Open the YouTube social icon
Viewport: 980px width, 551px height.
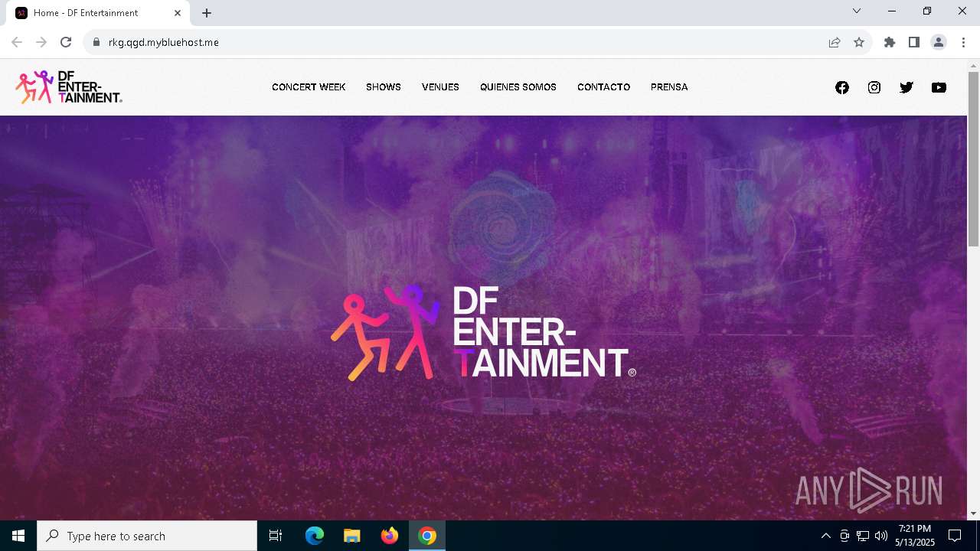tap(939, 87)
